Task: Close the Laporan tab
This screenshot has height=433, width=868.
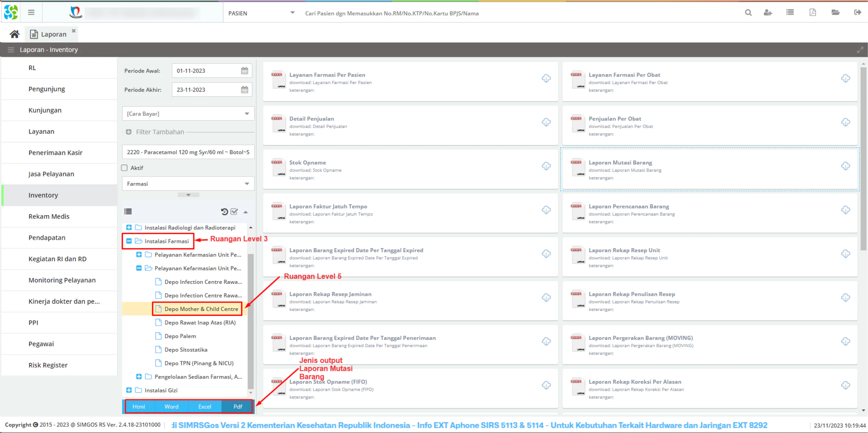Action: tap(74, 31)
